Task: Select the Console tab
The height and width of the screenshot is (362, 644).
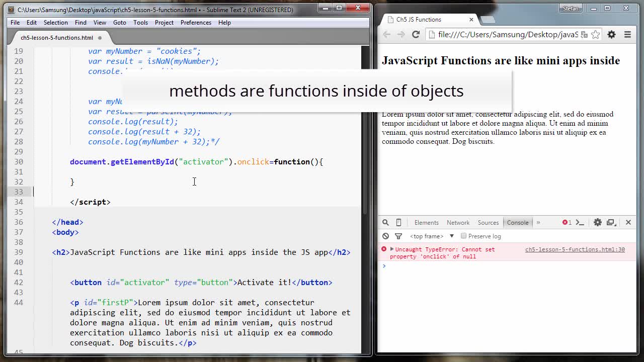Action: pyautogui.click(x=517, y=222)
